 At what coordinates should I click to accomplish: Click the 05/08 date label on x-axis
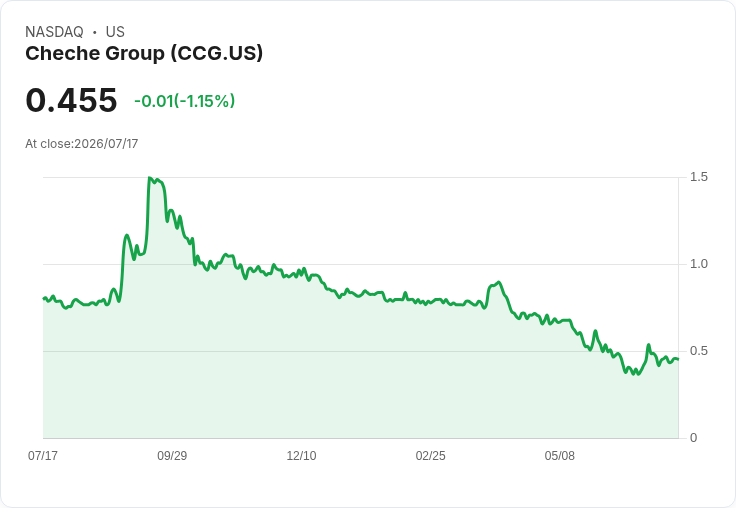click(560, 455)
